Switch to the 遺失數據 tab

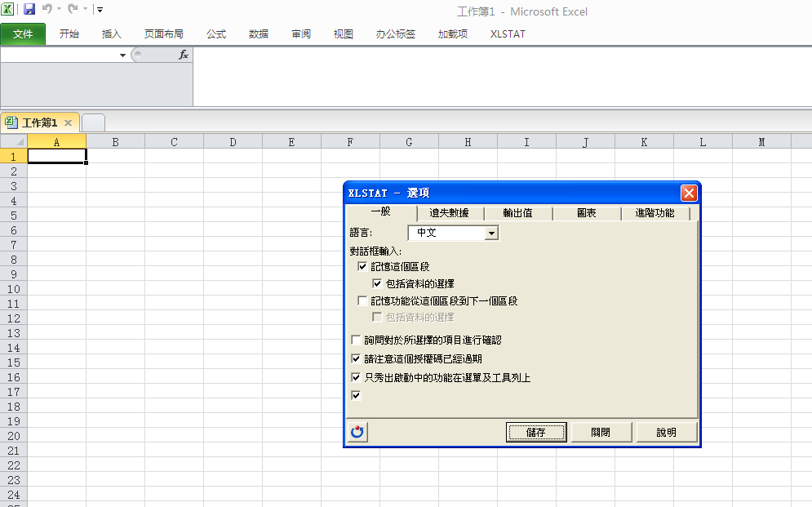(x=450, y=213)
